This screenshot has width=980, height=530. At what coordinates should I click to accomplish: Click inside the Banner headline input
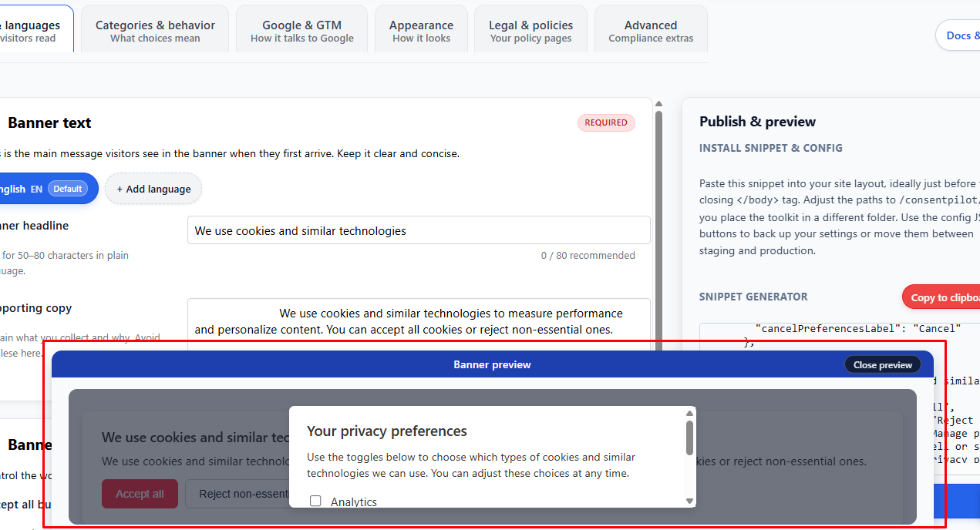pyautogui.click(x=419, y=229)
